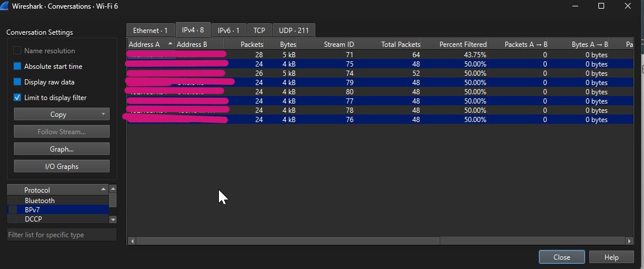Select the conversation row with Stream ID 77
644x269 pixels.
(380, 101)
